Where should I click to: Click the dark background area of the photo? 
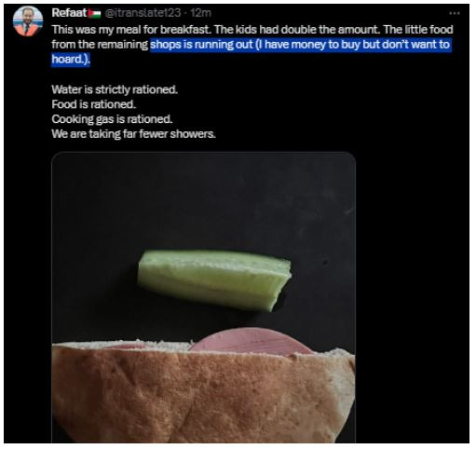(202, 198)
